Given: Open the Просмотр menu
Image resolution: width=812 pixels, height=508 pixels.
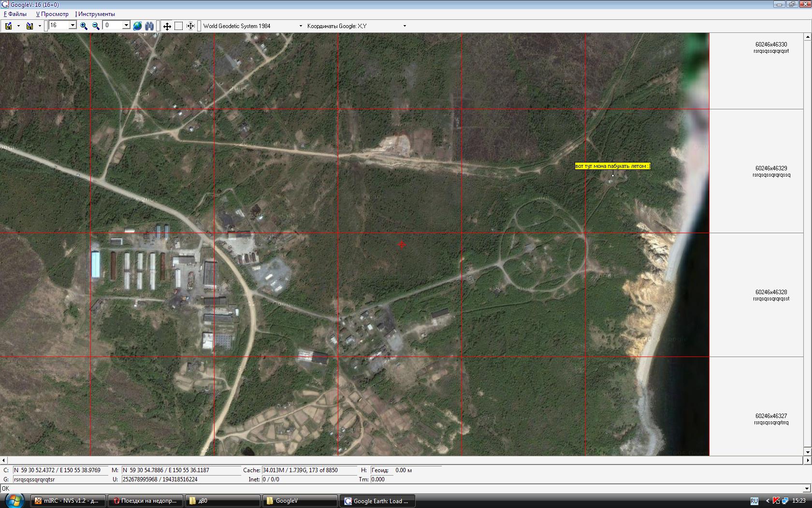Looking at the screenshot, I should [x=52, y=14].
